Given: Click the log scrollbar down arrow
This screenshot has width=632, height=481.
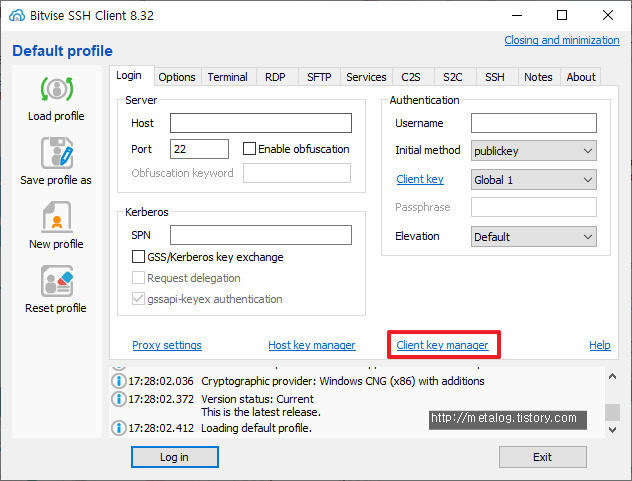Looking at the screenshot, I should click(612, 429).
